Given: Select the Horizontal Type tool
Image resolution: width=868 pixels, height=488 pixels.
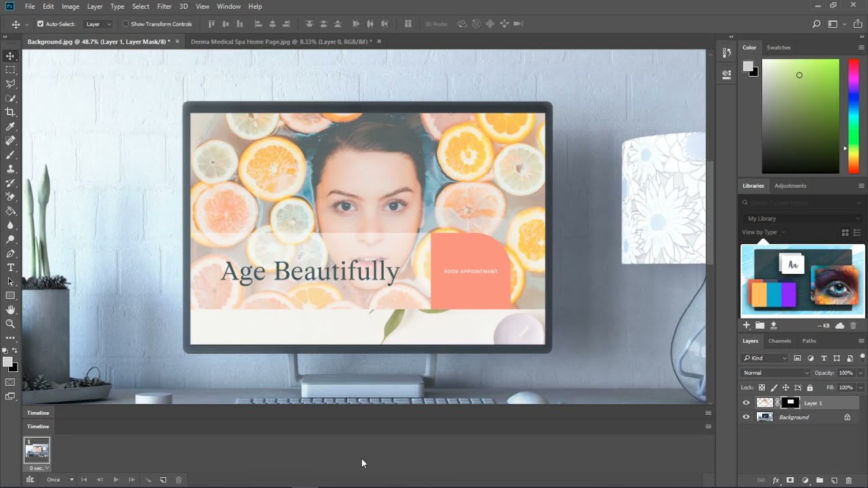Looking at the screenshot, I should [10, 268].
